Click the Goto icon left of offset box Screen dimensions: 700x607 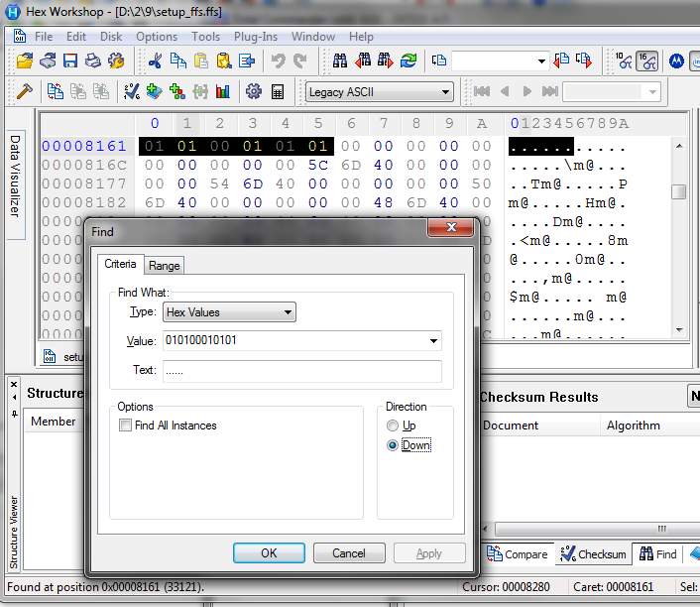(439, 61)
